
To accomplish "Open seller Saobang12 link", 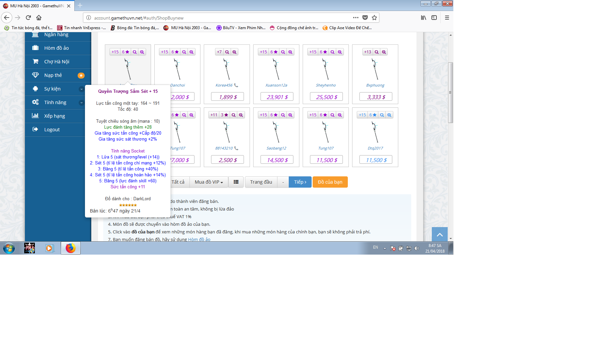I will 276,148.
